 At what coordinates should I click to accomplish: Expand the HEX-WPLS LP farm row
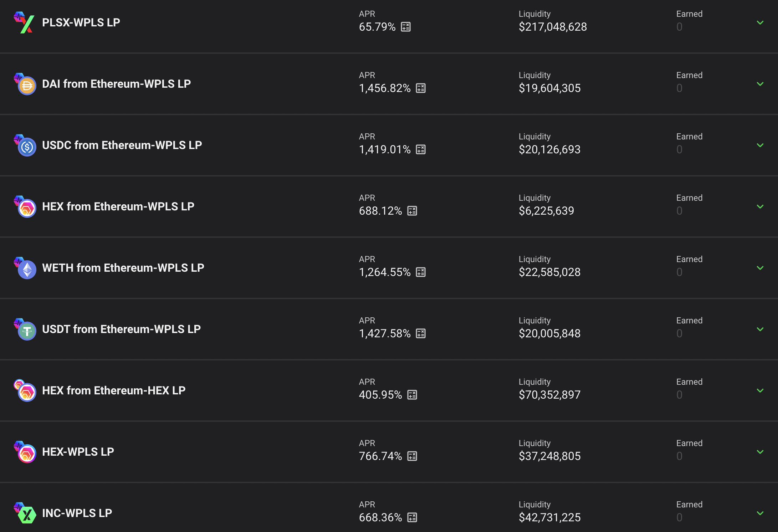coord(760,452)
